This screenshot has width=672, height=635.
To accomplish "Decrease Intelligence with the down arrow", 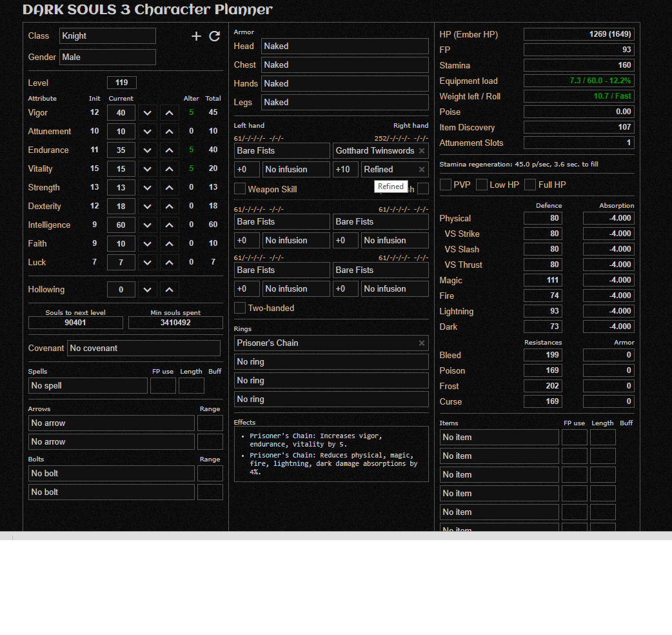I will point(148,225).
